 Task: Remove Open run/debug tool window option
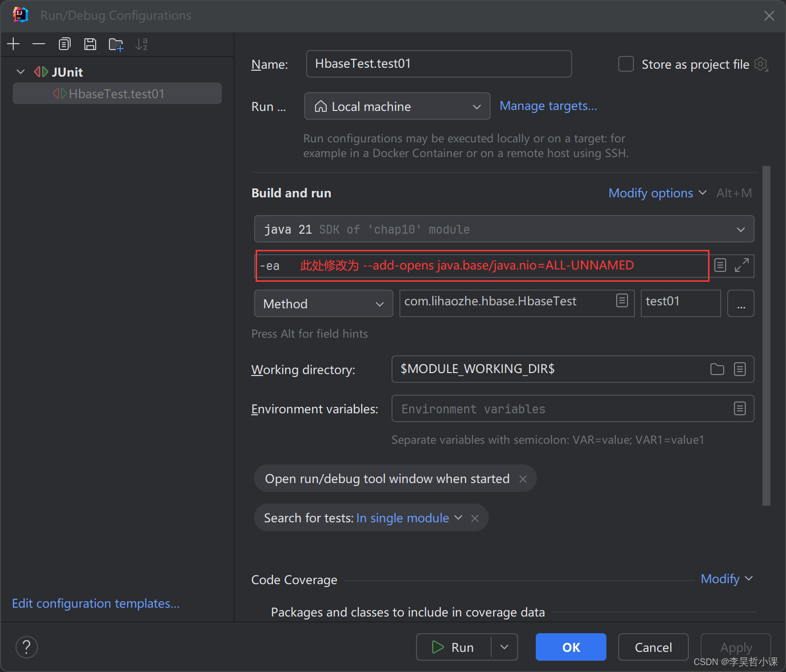pyautogui.click(x=523, y=479)
